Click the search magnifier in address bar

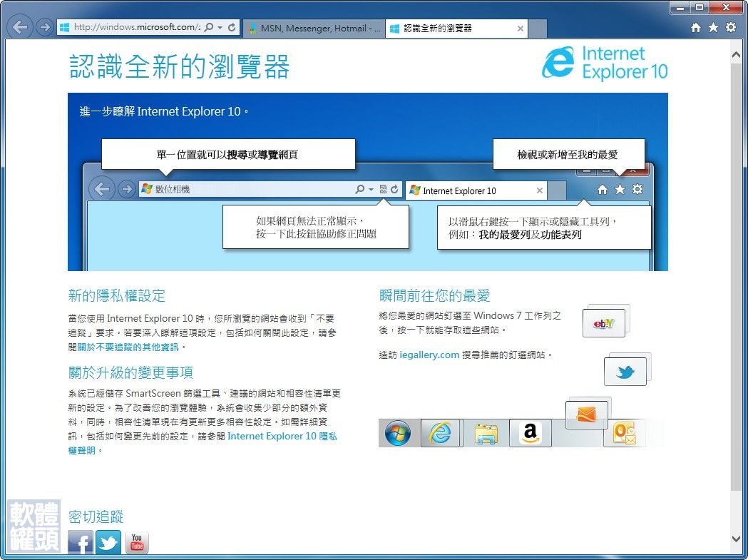(x=208, y=27)
